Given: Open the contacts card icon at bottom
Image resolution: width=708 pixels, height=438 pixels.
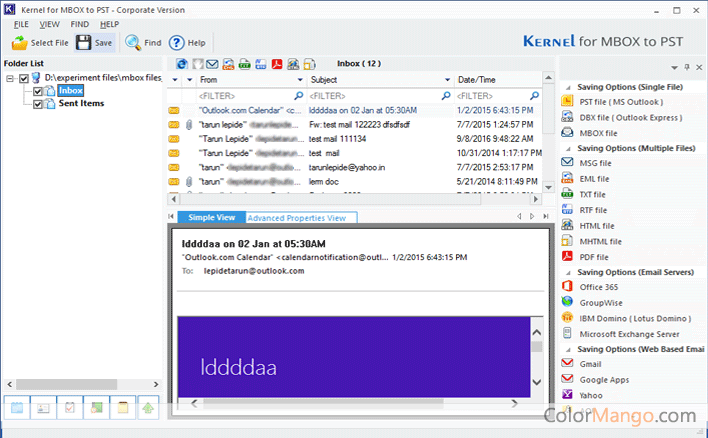Looking at the screenshot, I should (x=45, y=407).
